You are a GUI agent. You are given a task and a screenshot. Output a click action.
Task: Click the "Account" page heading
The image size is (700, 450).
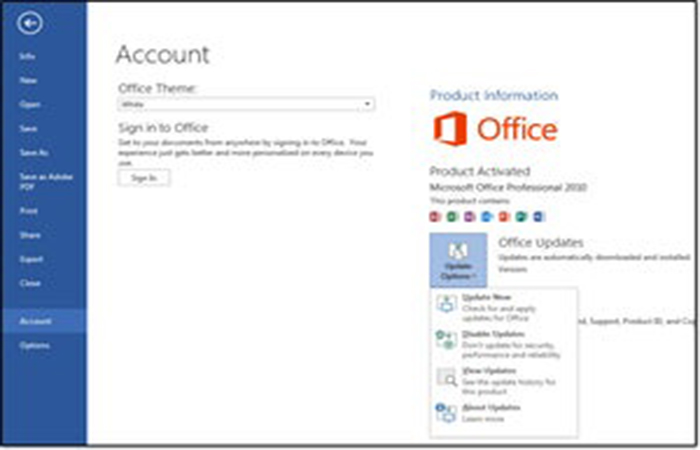coord(162,54)
